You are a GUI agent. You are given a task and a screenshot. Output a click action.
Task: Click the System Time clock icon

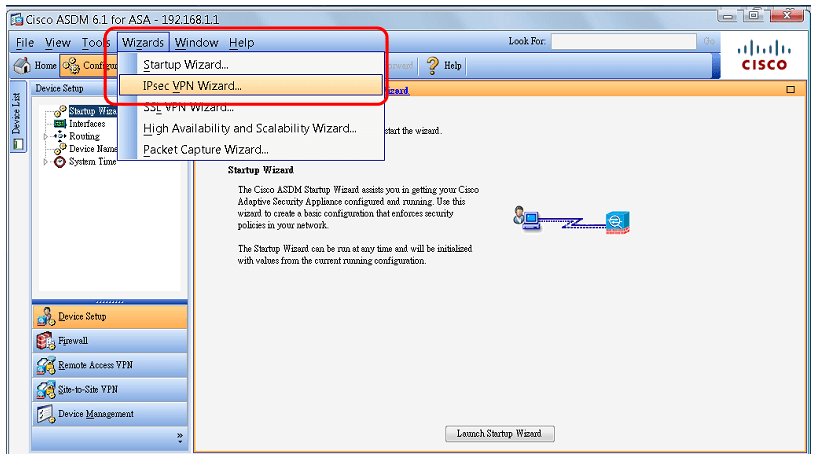(60, 162)
